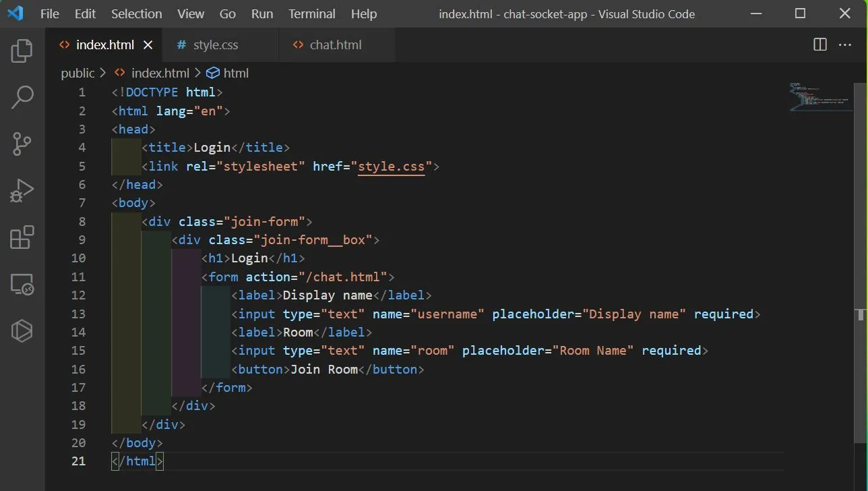This screenshot has width=868, height=491.
Task: Click the closing html tag on line 21
Action: pyautogui.click(x=137, y=461)
